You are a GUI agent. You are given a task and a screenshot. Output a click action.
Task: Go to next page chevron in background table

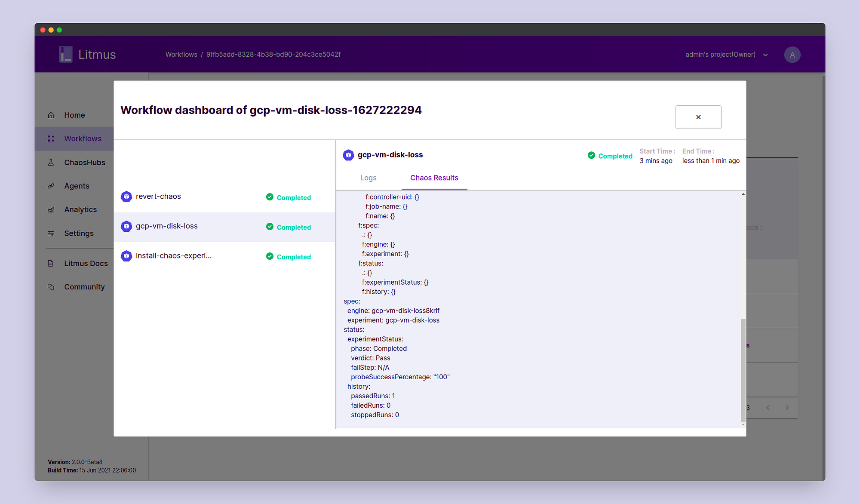pyautogui.click(x=787, y=408)
